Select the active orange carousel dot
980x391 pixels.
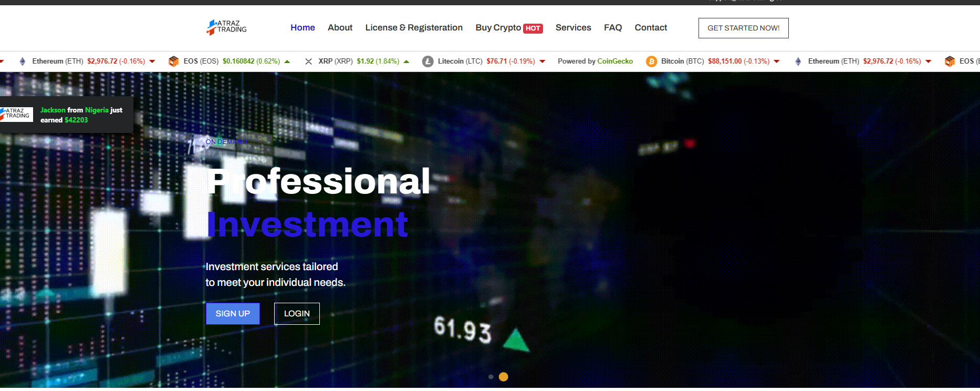click(503, 377)
